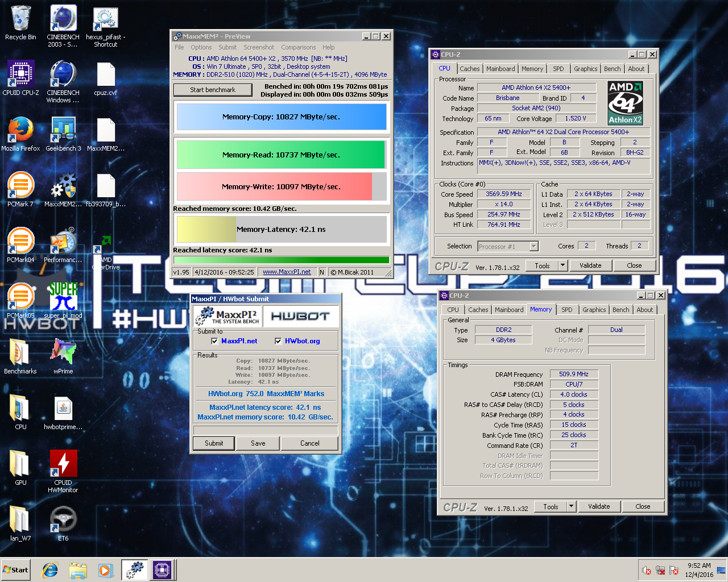Open www.MaxxPI.net link
The width and height of the screenshot is (728, 582).
coord(287,272)
